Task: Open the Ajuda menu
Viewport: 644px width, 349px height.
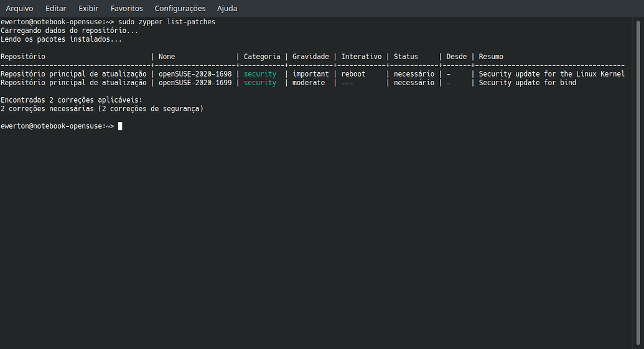Action: coord(227,8)
